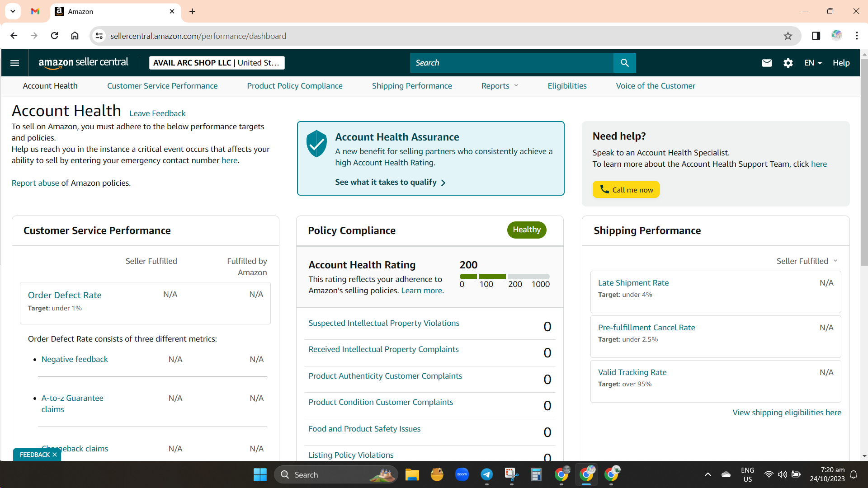The height and width of the screenshot is (488, 868).
Task: Click the Call me now button
Action: (x=626, y=190)
